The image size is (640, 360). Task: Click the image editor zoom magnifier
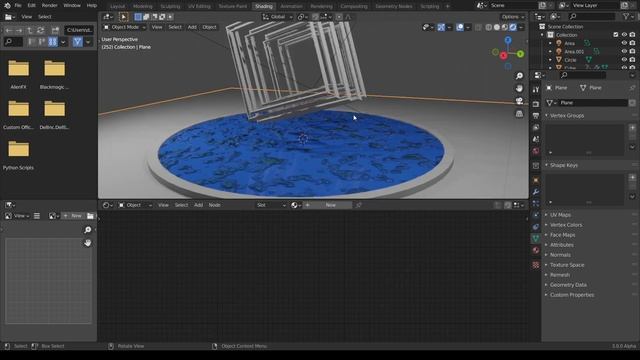click(87, 230)
